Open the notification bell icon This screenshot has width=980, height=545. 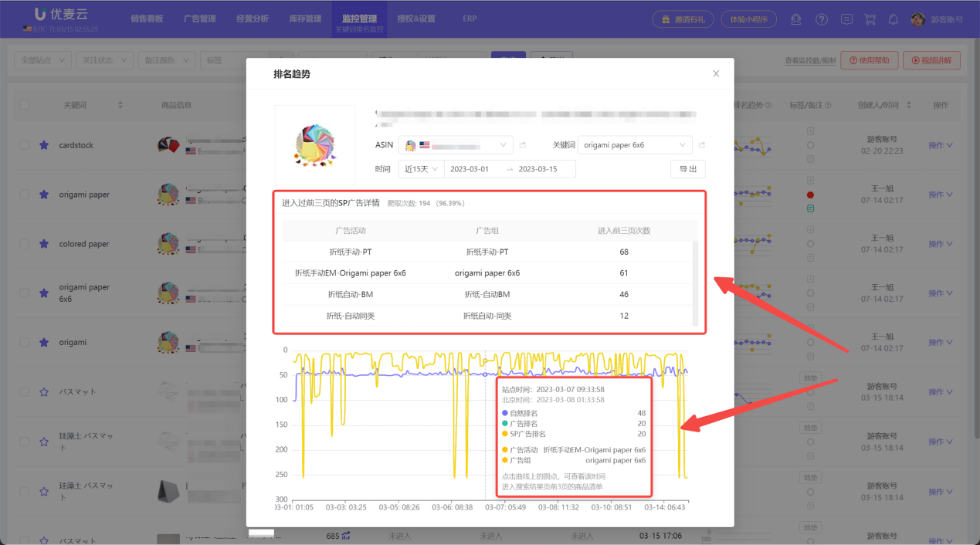(893, 19)
